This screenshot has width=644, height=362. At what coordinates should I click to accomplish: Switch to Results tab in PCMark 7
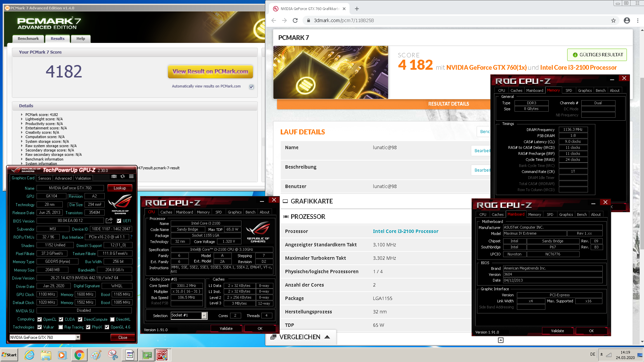click(57, 39)
